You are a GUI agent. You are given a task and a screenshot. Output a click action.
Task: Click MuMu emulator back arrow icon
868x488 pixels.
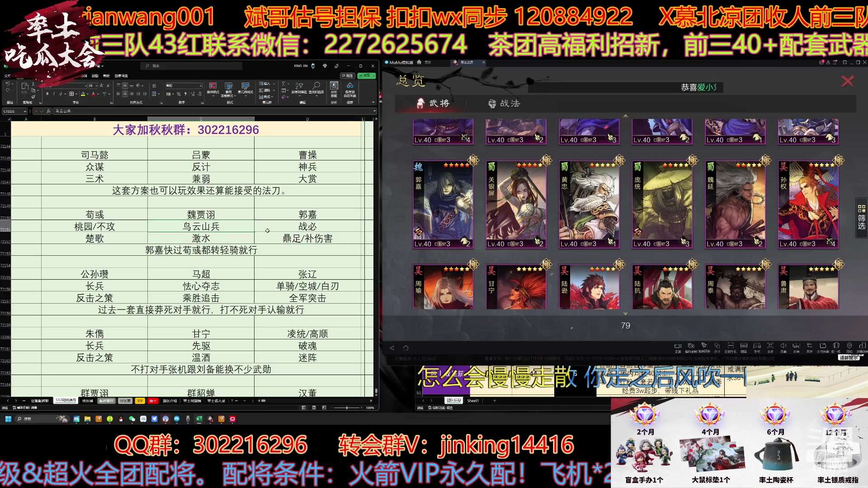[x=392, y=348]
